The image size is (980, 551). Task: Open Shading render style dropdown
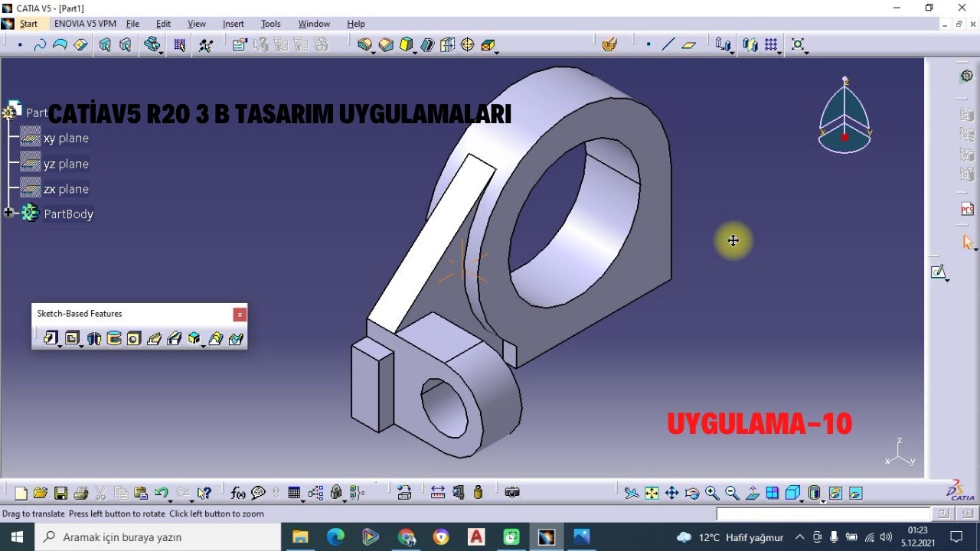(822, 500)
